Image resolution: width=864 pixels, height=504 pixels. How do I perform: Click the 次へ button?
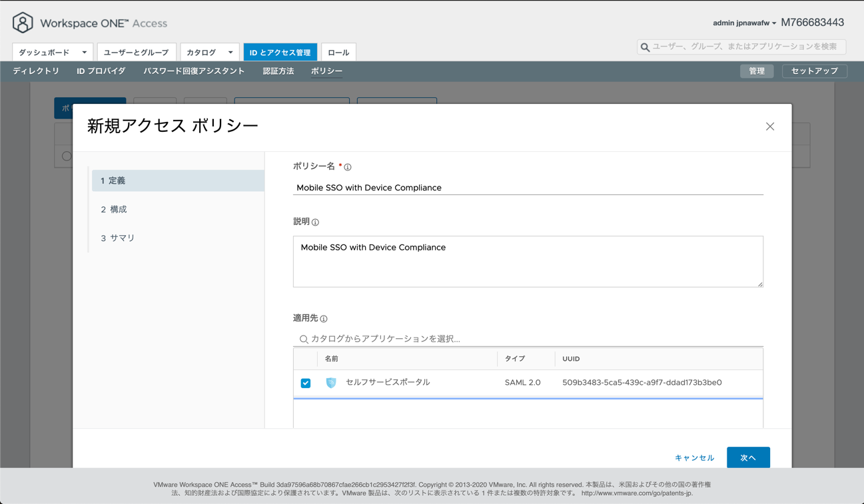point(748,457)
